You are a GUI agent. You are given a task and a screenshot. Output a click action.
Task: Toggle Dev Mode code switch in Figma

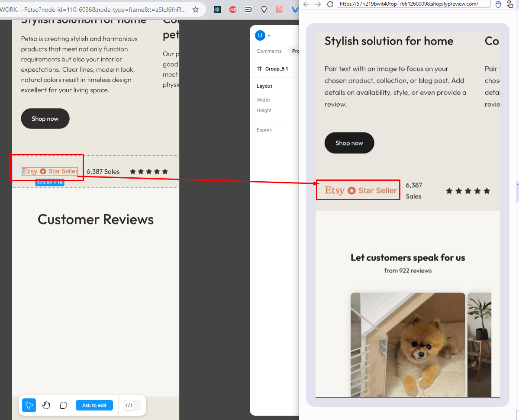pyautogui.click(x=132, y=405)
